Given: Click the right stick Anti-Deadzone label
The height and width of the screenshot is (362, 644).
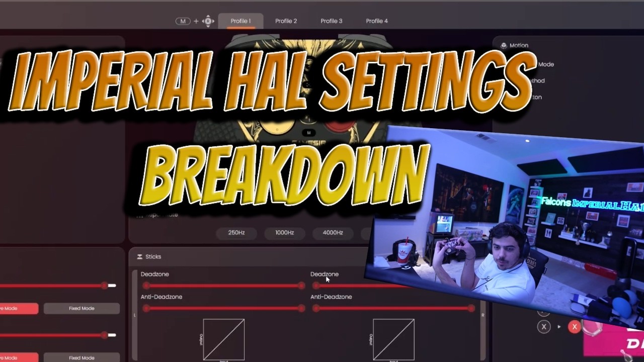Looking at the screenshot, I should tap(331, 297).
